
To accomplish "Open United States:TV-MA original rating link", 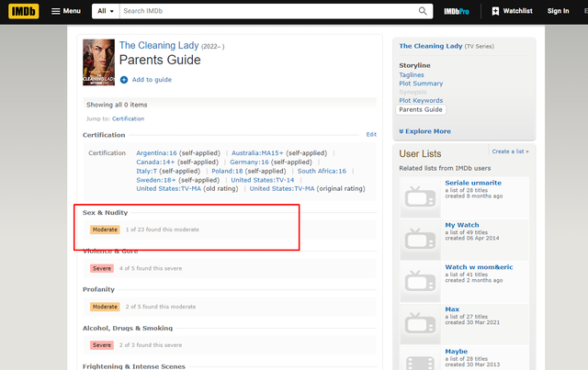I will coord(282,188).
